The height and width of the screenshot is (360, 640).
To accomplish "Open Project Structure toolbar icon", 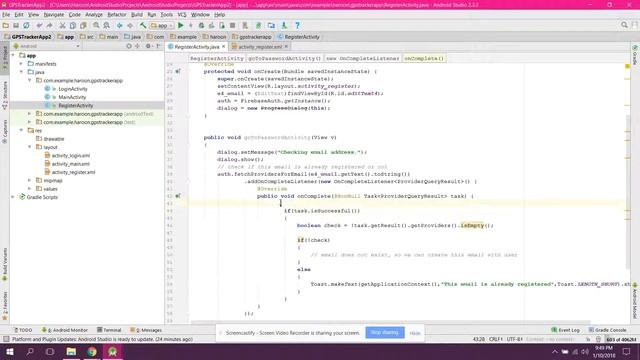I will (x=271, y=25).
